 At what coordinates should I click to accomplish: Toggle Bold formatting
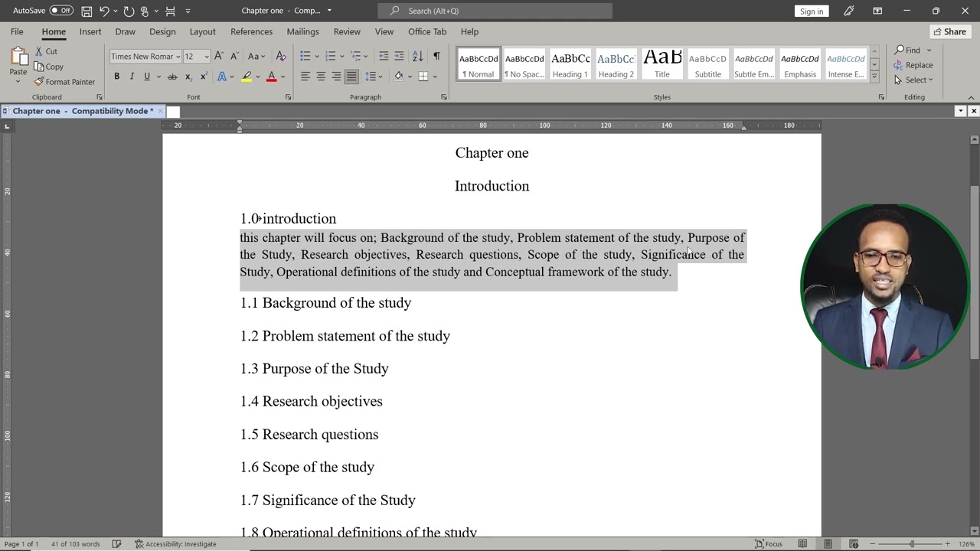(116, 77)
